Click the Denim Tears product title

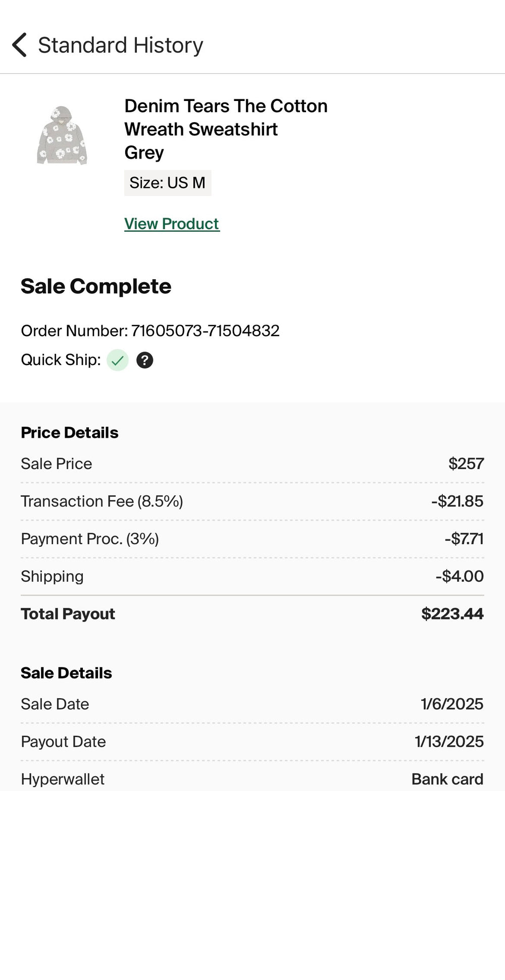226,129
